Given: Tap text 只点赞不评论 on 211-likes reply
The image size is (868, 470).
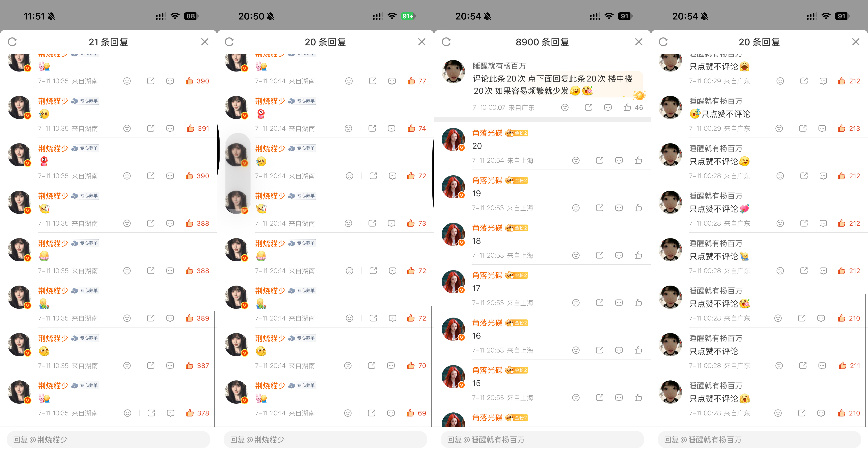Looking at the screenshot, I should click(713, 351).
